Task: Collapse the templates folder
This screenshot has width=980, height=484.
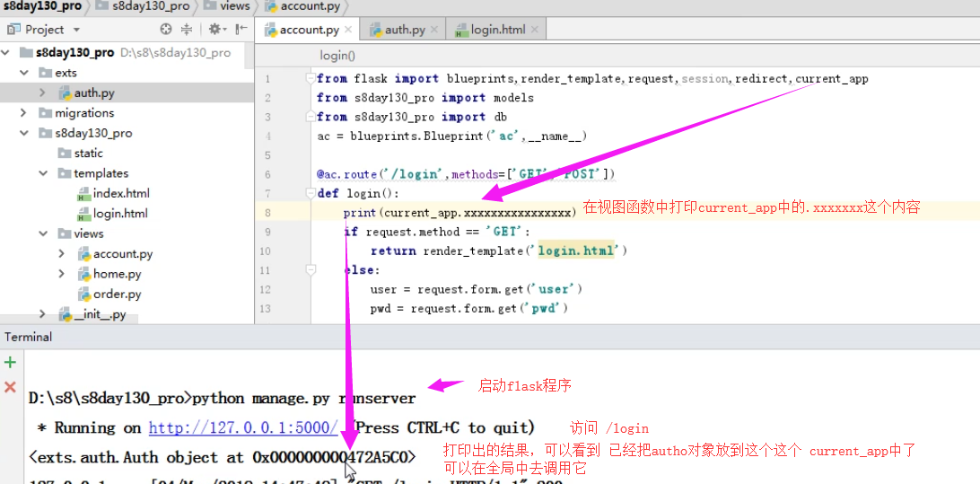Action: pyautogui.click(x=42, y=173)
